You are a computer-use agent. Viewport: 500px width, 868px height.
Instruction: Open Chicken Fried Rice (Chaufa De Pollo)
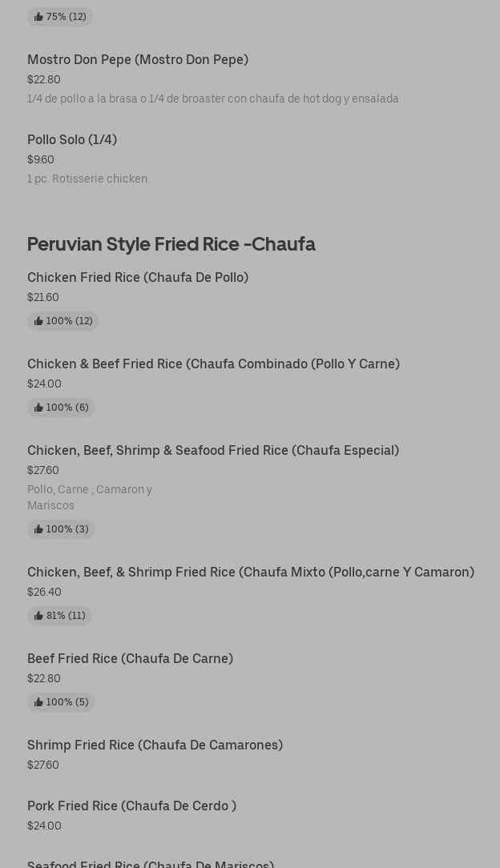coord(138,278)
